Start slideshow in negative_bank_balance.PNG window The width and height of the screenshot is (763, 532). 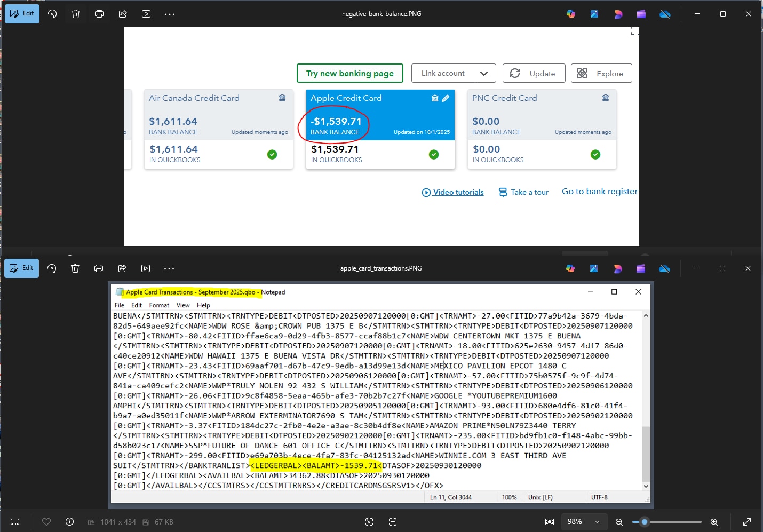pyautogui.click(x=146, y=14)
